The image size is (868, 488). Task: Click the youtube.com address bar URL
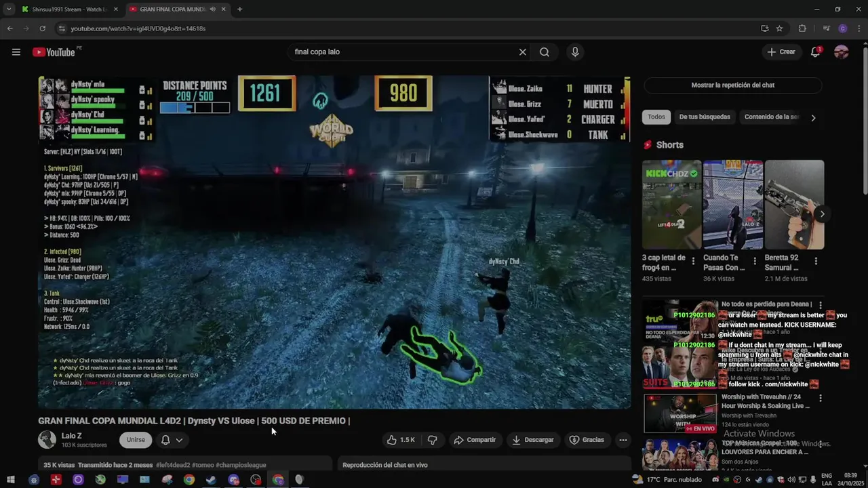click(138, 28)
